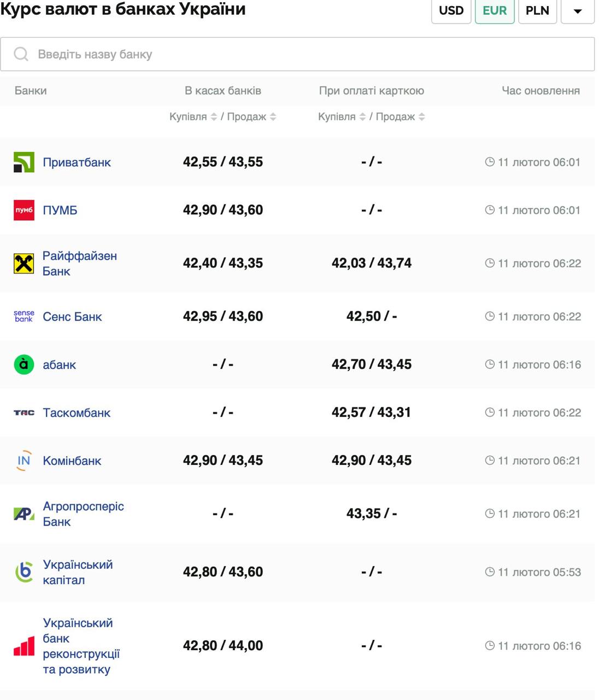Click the Комінбанк IN logo

point(24,460)
